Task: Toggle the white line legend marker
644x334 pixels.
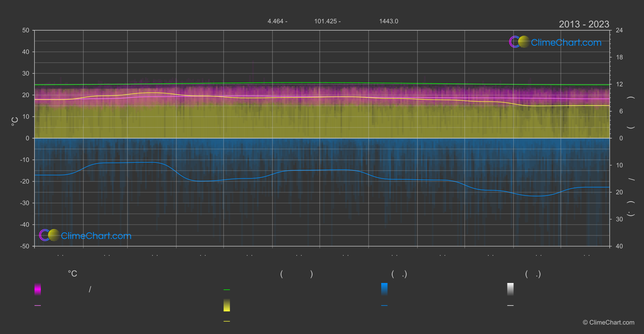Action: tap(511, 306)
